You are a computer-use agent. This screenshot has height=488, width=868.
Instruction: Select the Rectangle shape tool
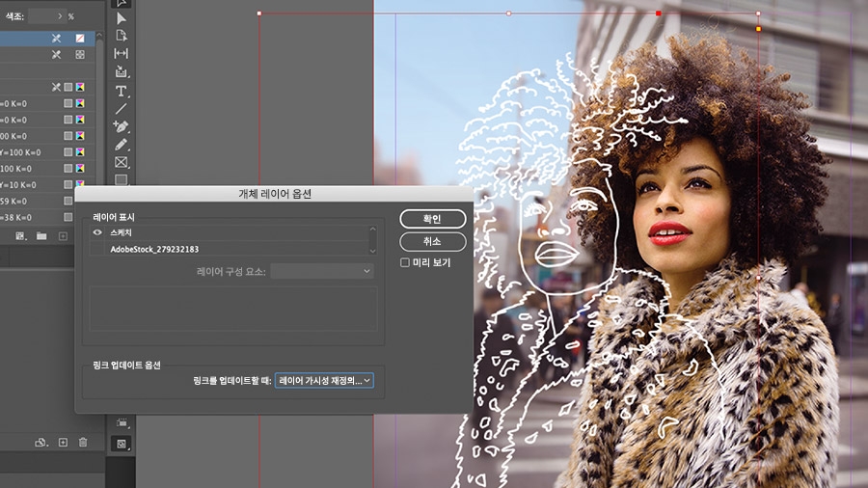pyautogui.click(x=122, y=179)
